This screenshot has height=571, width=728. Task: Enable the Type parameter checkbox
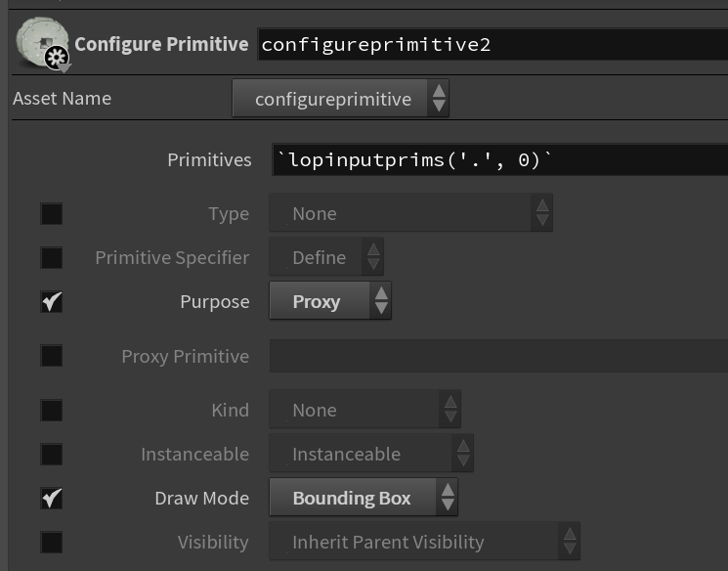52,214
